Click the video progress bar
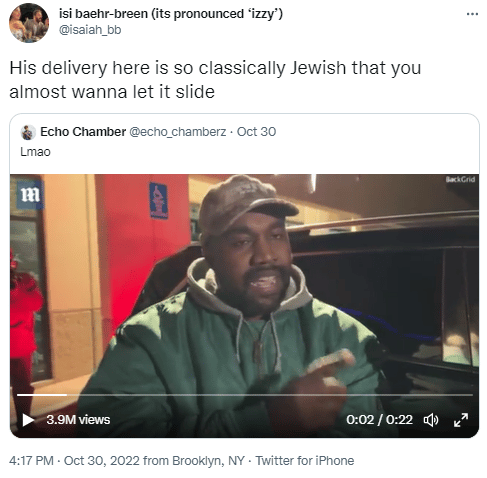The height and width of the screenshot is (478, 487). click(245, 395)
